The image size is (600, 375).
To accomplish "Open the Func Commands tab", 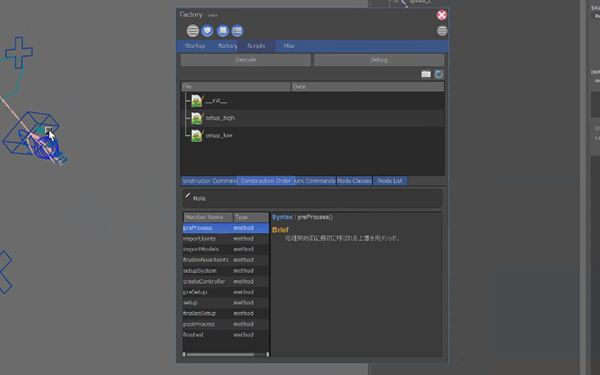I will (x=315, y=181).
